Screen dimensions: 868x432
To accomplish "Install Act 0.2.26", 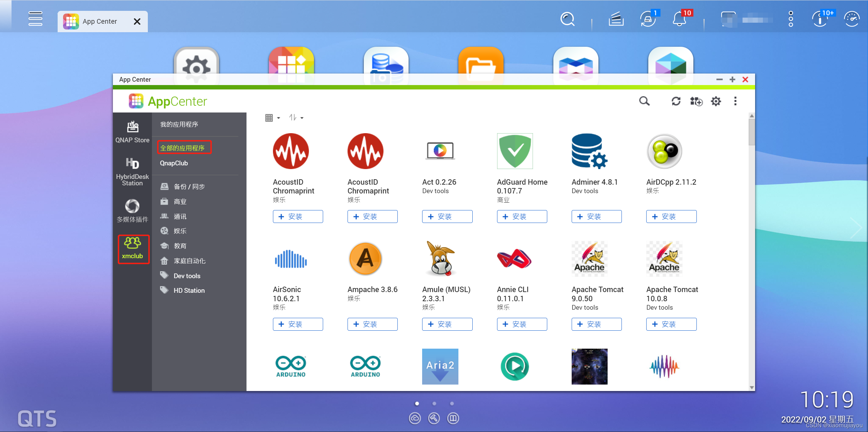I will [447, 217].
